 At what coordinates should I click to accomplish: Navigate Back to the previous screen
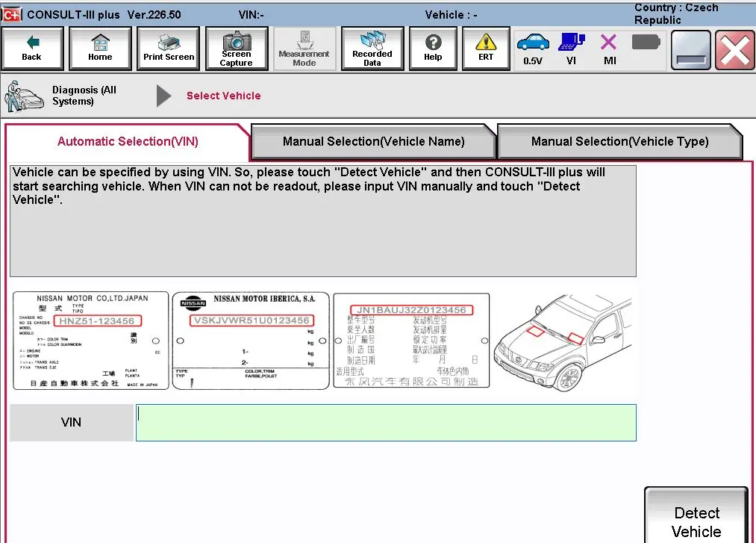point(32,49)
